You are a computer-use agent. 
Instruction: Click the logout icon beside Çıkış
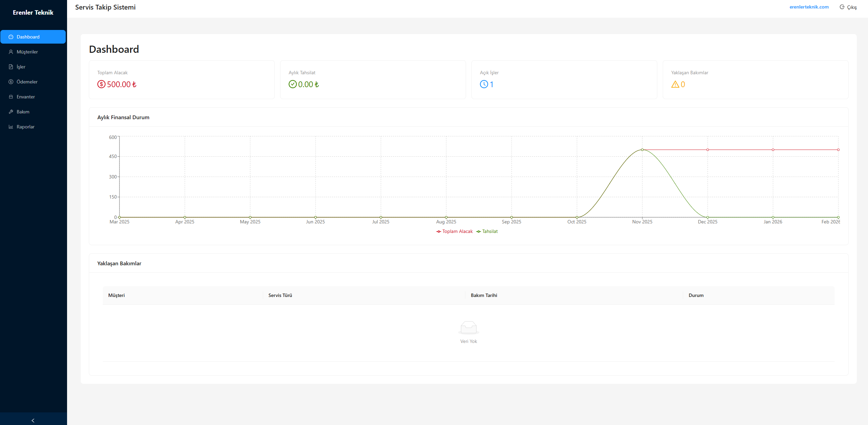(842, 7)
